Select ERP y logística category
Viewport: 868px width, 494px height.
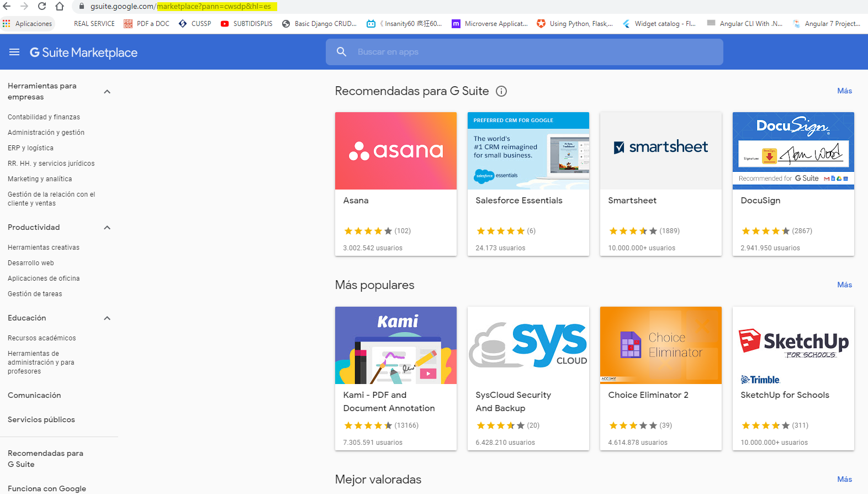[30, 148]
